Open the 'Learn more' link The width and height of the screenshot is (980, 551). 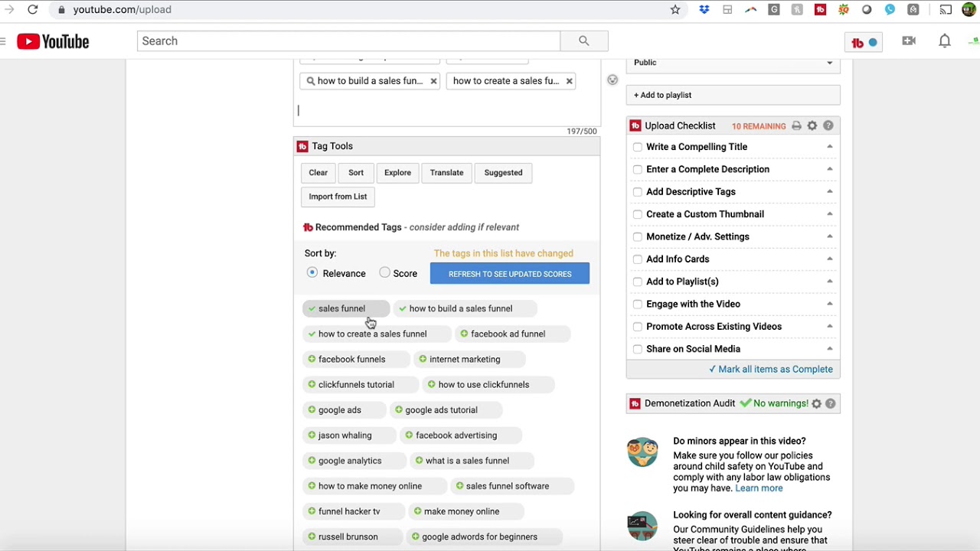tap(759, 488)
